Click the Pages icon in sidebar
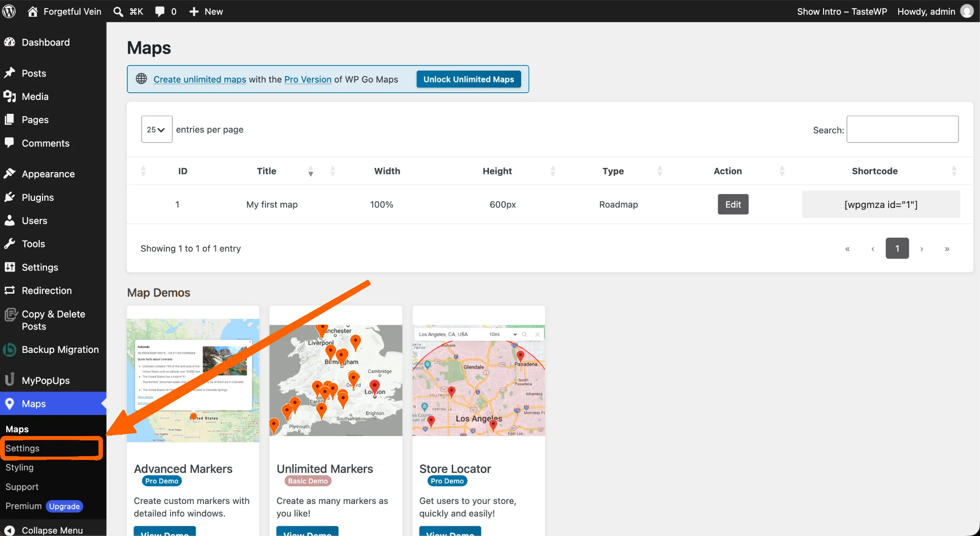This screenshot has width=980, height=536. 10,120
